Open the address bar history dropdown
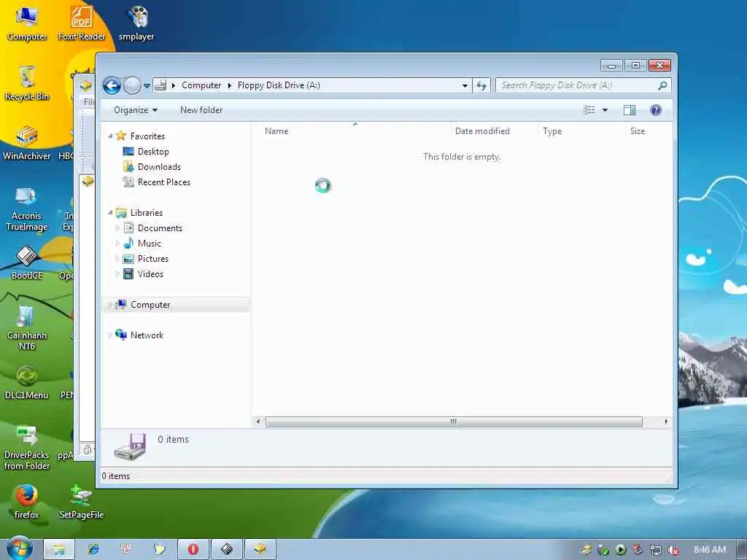Viewport: 747px width, 560px height. pos(465,86)
